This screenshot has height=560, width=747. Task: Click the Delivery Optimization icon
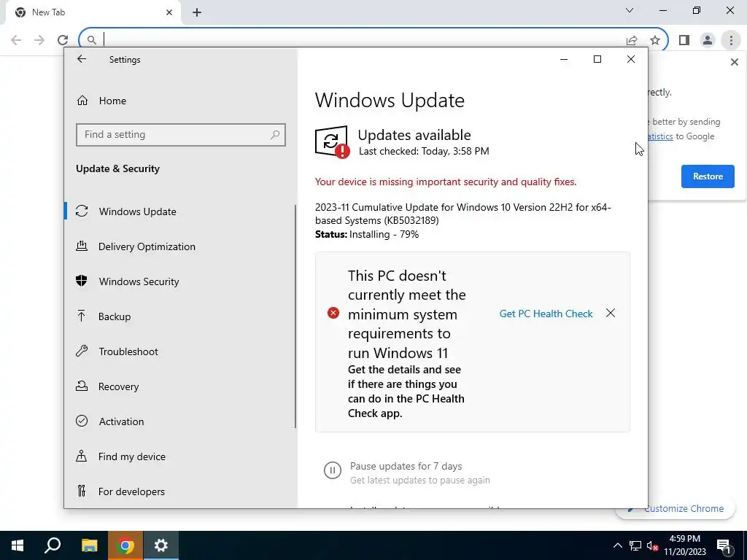[x=82, y=246]
